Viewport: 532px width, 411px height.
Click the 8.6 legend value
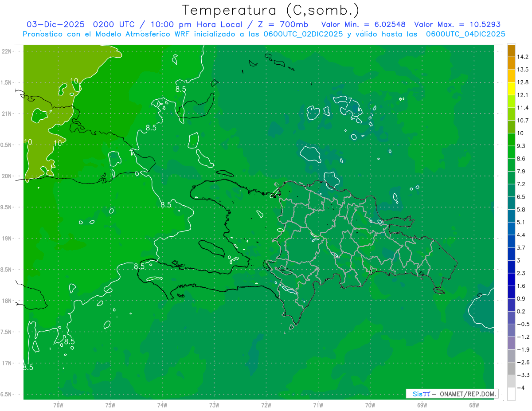[x=521, y=159]
